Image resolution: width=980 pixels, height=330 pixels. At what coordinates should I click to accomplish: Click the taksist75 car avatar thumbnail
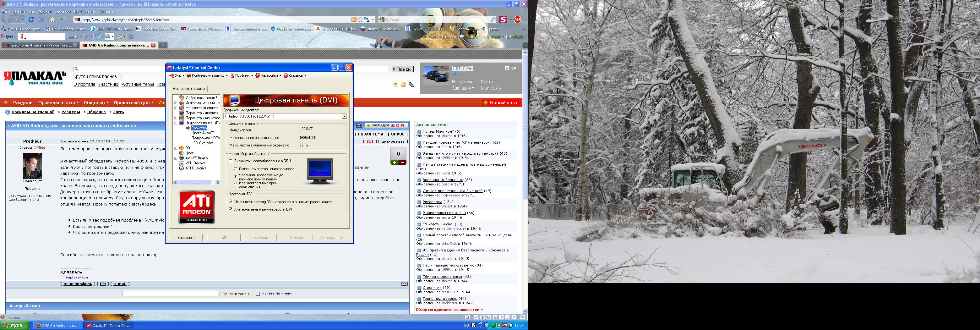[436, 75]
